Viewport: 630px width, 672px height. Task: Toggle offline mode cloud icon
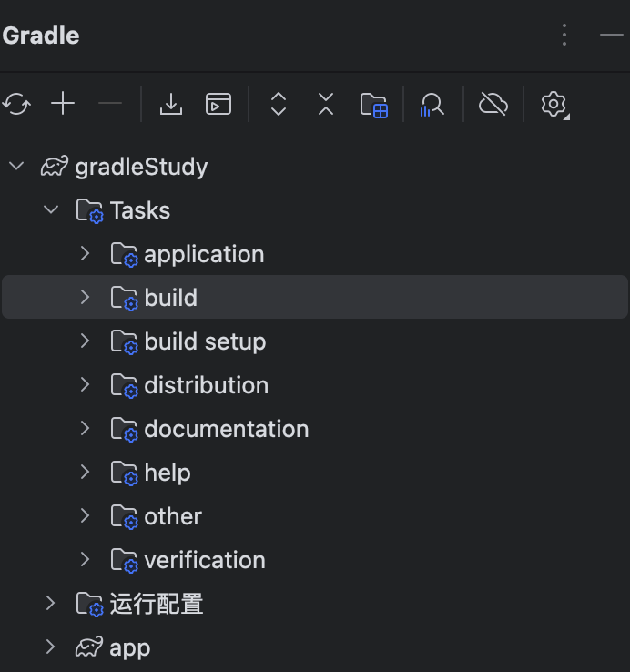[493, 104]
